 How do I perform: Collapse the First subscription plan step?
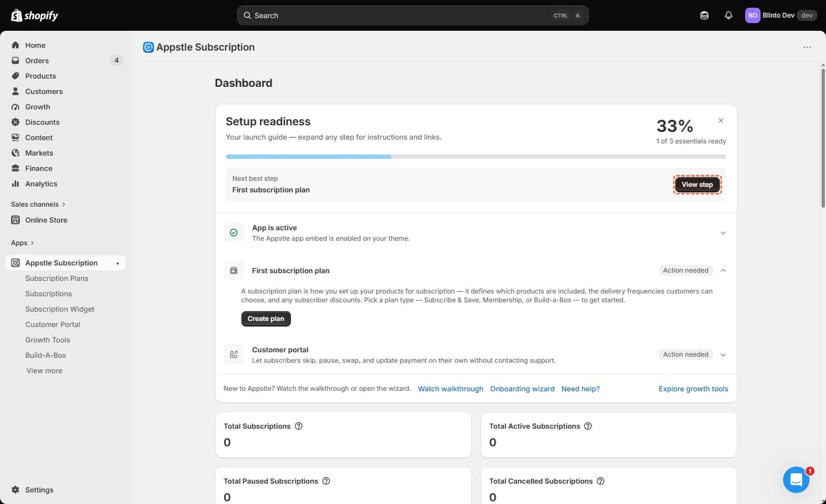click(723, 270)
